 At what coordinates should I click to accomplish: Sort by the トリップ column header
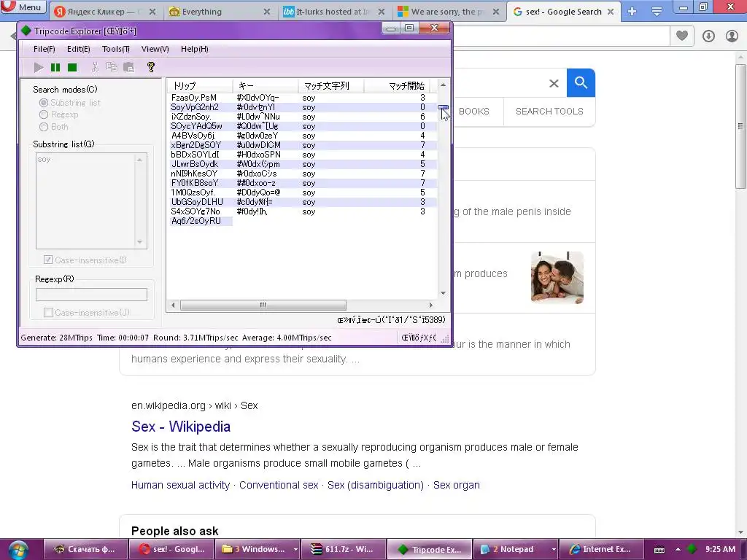(200, 86)
